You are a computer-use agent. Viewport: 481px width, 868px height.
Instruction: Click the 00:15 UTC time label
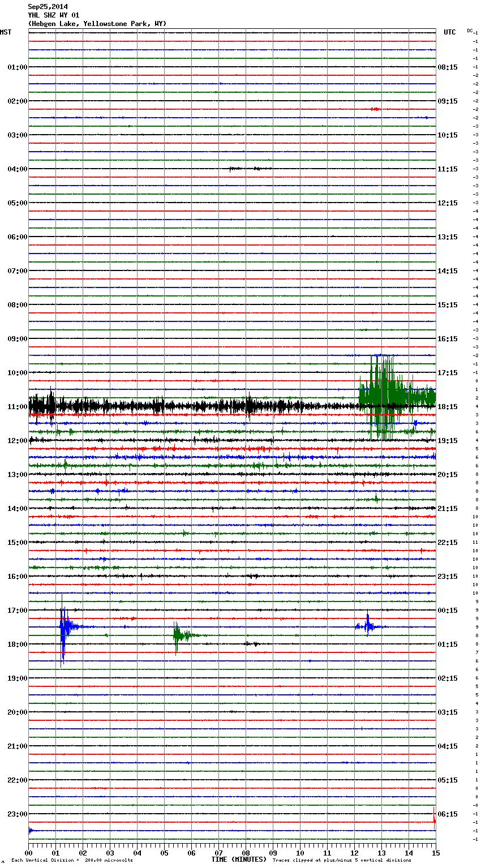448,611
